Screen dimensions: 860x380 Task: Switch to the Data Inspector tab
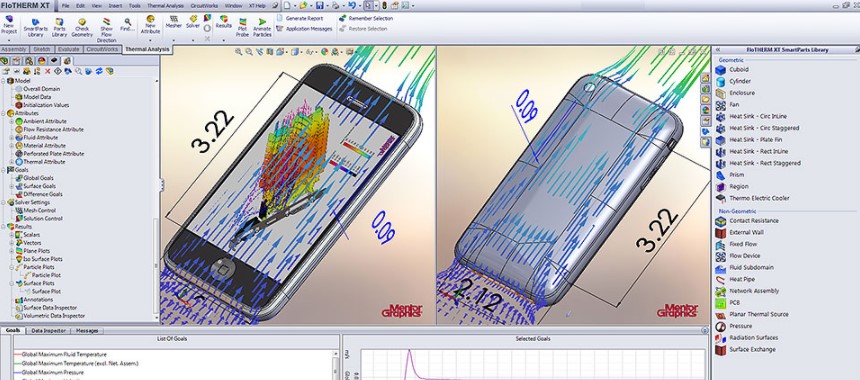pos(48,331)
